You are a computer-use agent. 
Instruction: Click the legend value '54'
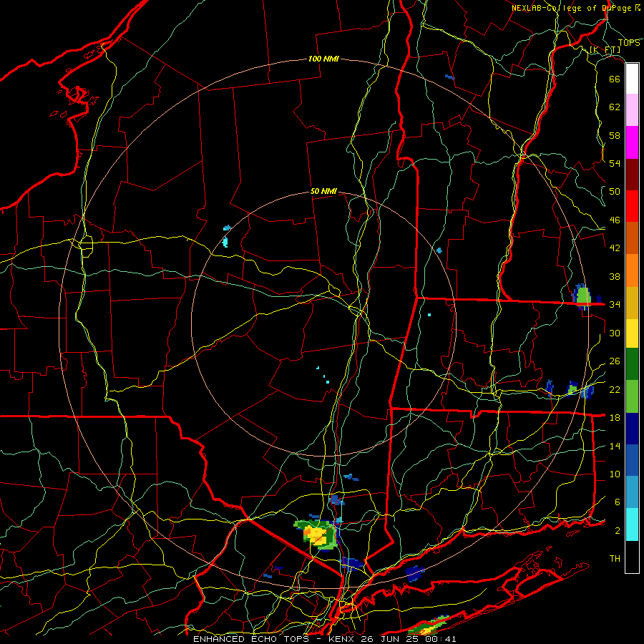click(x=615, y=163)
